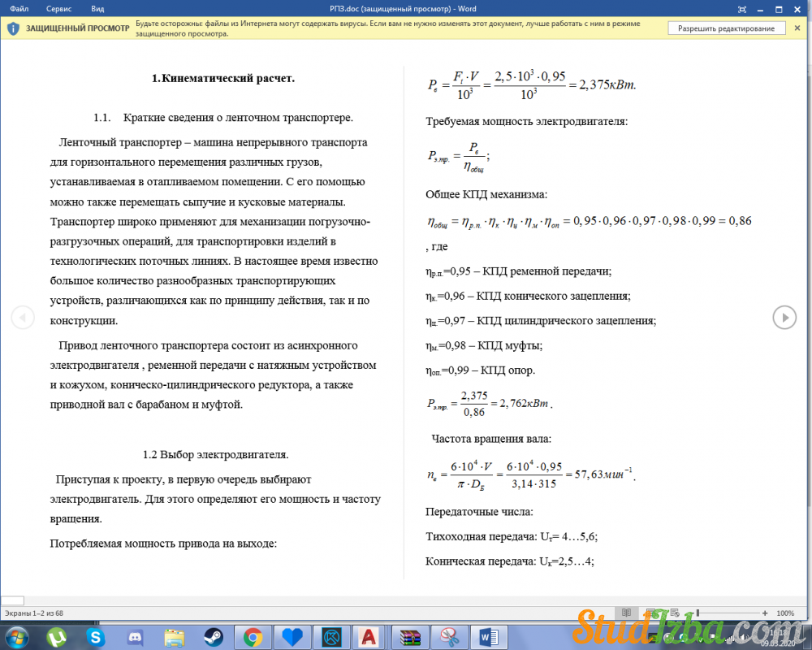The height and width of the screenshot is (650, 812).
Task: Click the formula result 2,375кВт
Action: click(x=607, y=85)
